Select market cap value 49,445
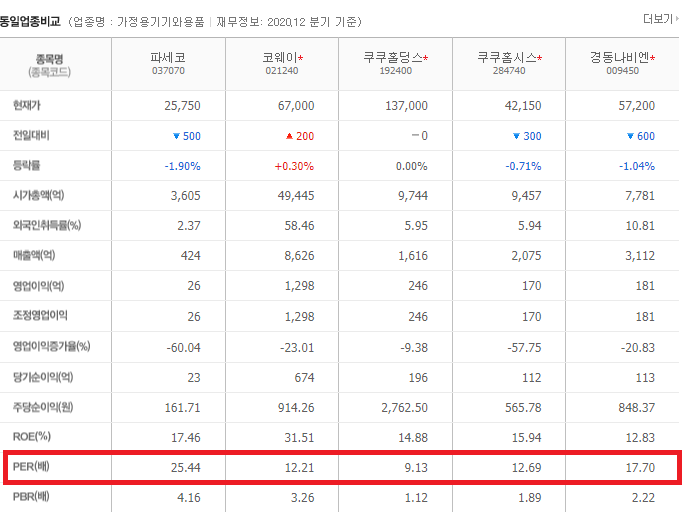Viewport: 686px width, 512px height. click(296, 196)
